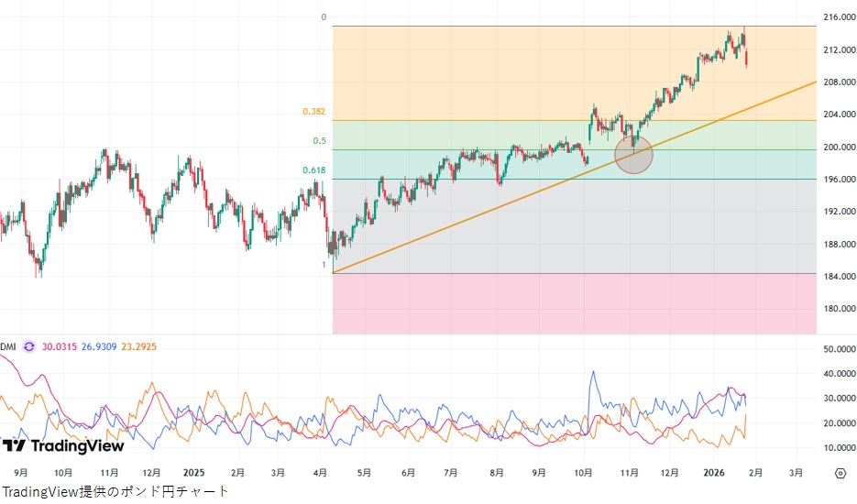The height and width of the screenshot is (504, 857).
Task: Click the blue DMI value 26.9309
Action: click(100, 346)
